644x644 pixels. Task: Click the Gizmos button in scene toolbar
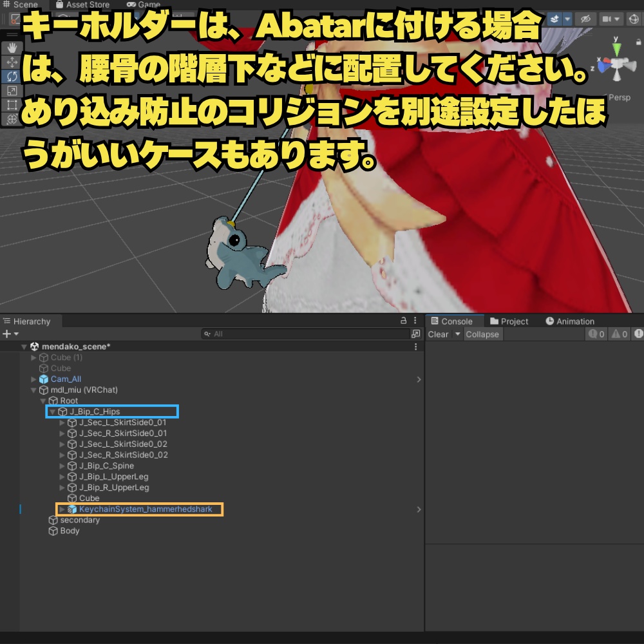(x=634, y=19)
